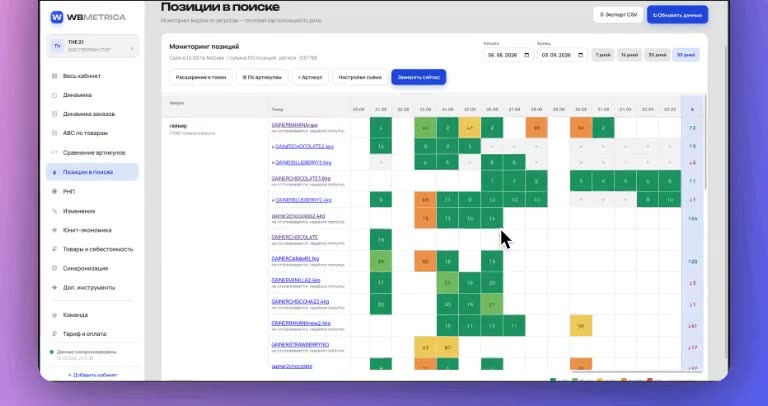Select the 7 дней period chip

(x=602, y=55)
